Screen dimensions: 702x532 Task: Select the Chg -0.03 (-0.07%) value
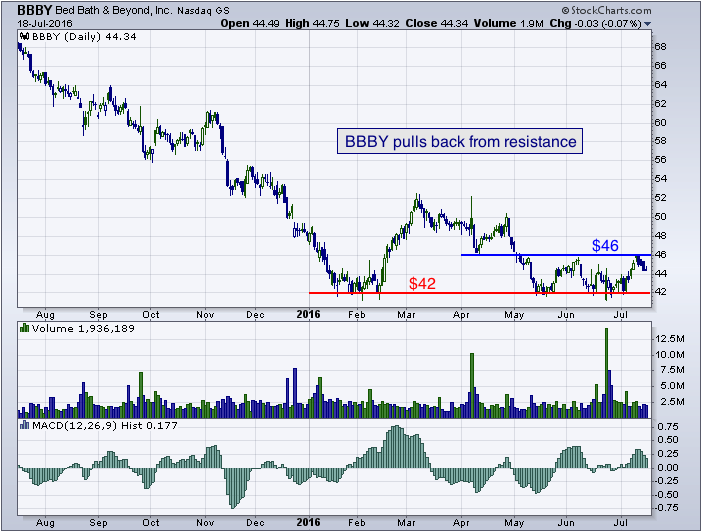[595, 24]
